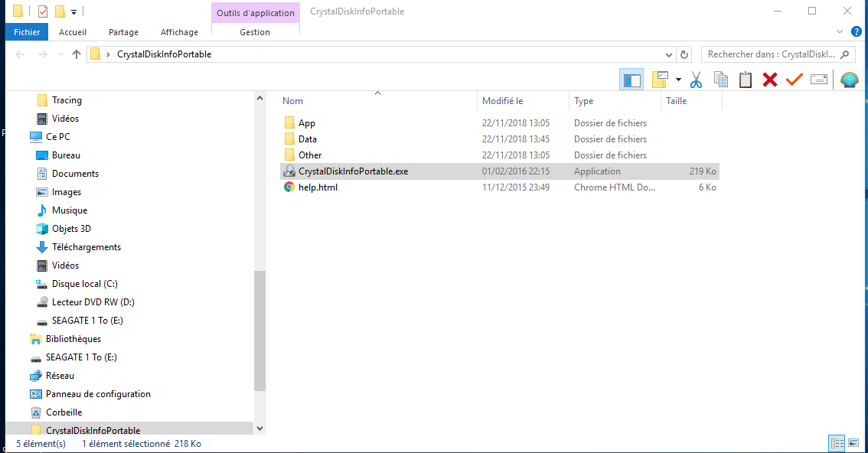This screenshot has height=453, width=868.
Task: Toggle the navigation pane toolbar button
Action: tap(631, 80)
